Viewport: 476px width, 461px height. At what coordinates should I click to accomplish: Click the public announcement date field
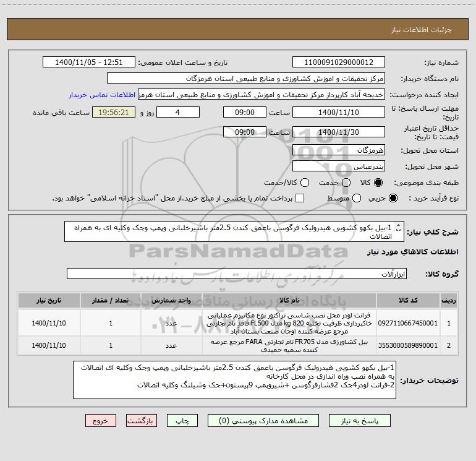pyautogui.click(x=89, y=62)
